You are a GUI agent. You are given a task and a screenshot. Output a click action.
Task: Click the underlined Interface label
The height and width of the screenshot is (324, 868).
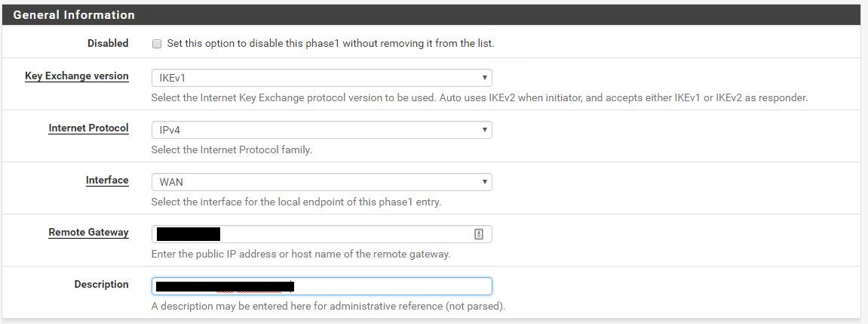[x=107, y=181]
